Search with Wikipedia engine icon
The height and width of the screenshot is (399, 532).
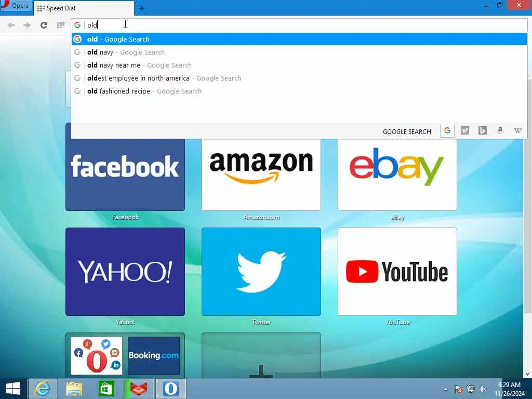pyautogui.click(x=518, y=130)
